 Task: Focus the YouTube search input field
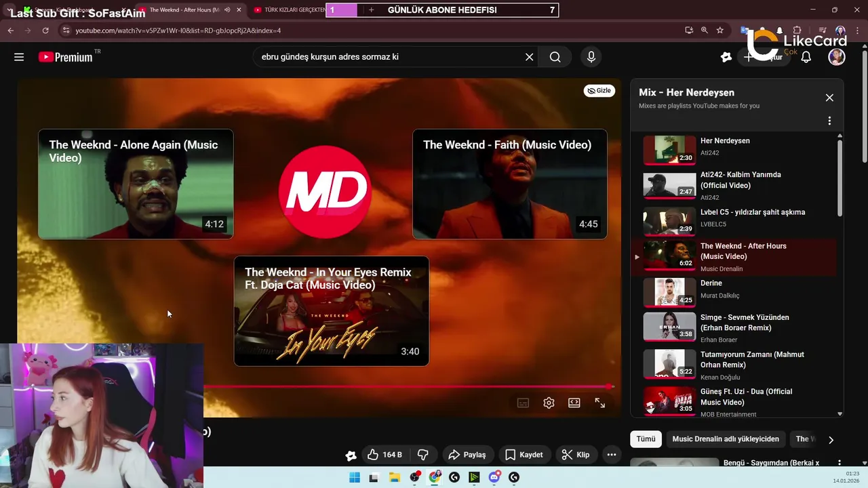pos(387,57)
